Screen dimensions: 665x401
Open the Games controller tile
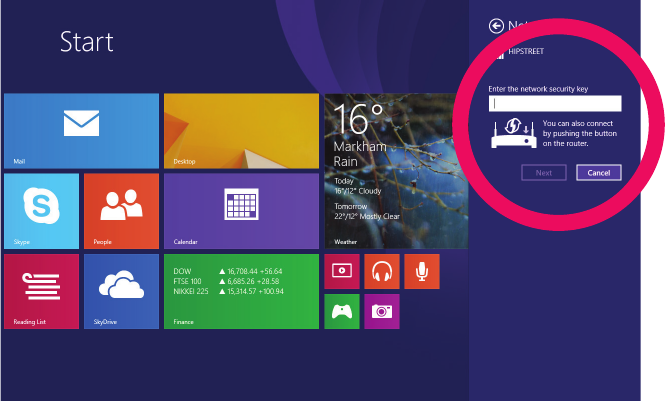click(x=342, y=312)
